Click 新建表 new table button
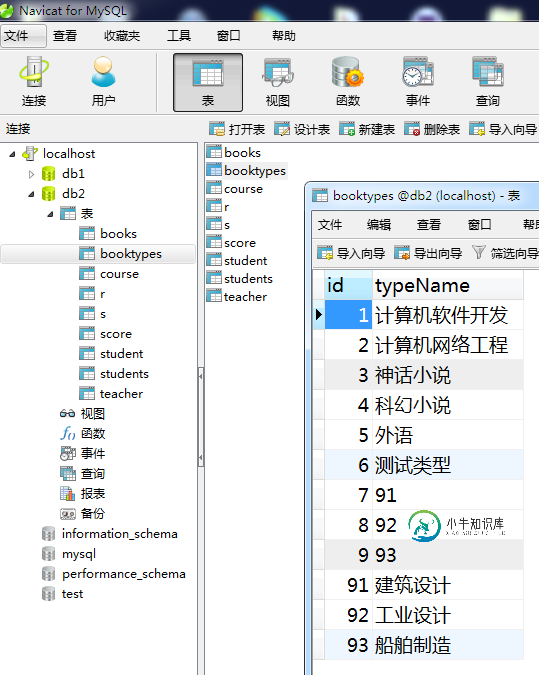 pos(367,129)
